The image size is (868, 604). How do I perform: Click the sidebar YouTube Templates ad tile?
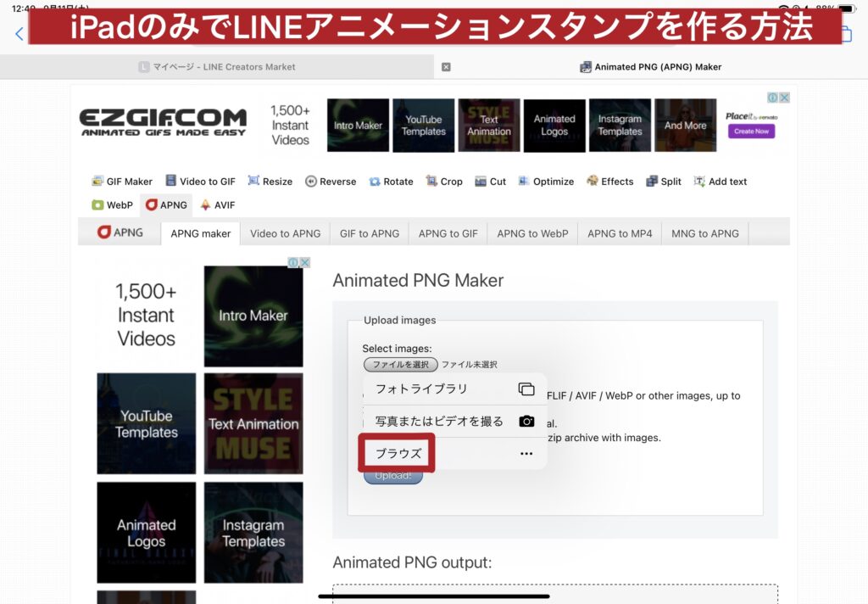[146, 423]
